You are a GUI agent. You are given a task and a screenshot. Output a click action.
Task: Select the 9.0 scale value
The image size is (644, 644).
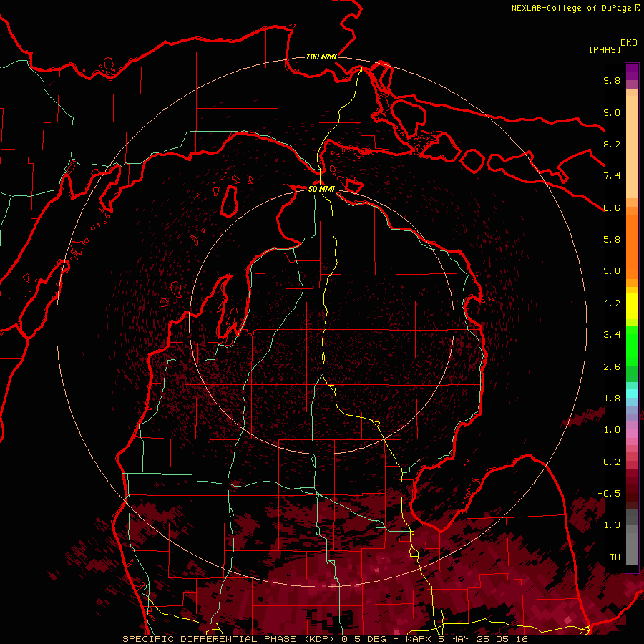coord(612,112)
